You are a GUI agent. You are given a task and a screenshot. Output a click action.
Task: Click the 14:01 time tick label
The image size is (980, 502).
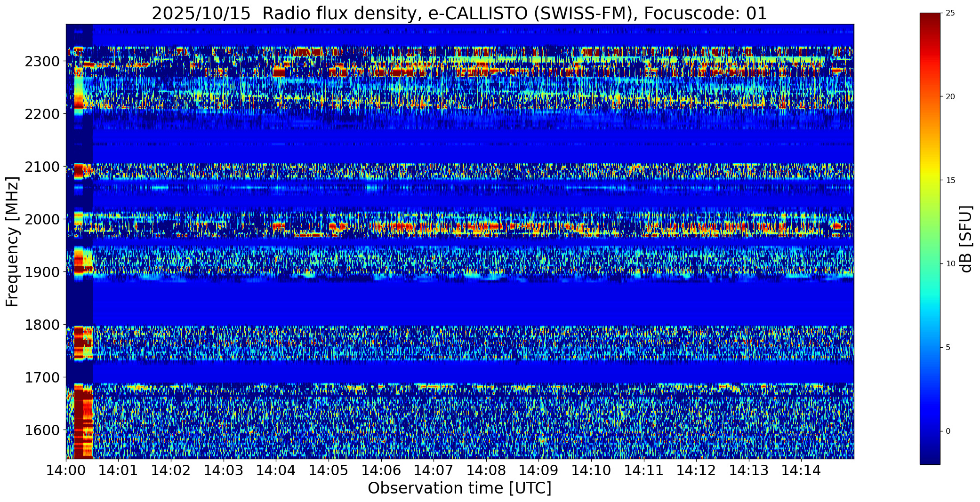pos(119,470)
